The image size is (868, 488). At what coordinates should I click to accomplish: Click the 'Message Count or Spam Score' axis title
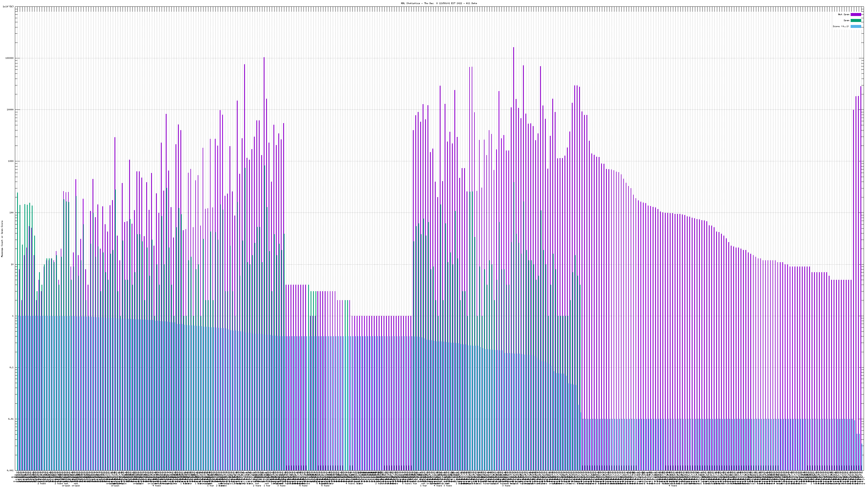[x=2, y=239]
